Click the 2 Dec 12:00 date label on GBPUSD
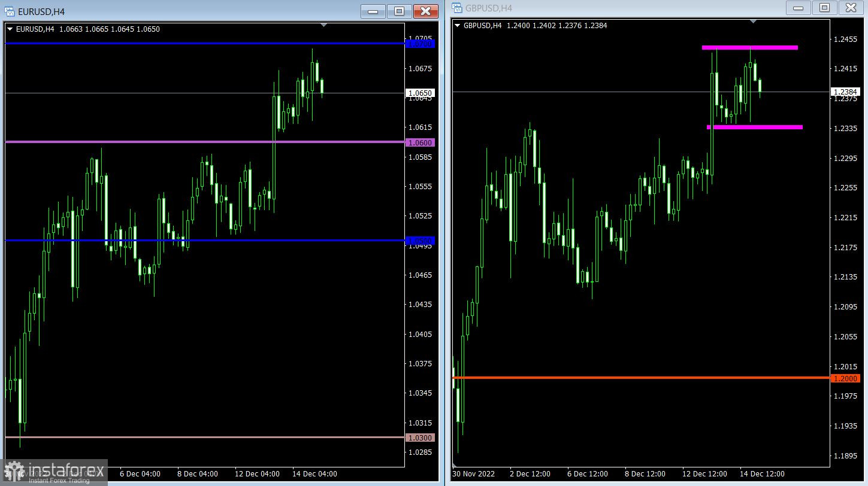Screen dimensions: 868x486 tap(530, 474)
